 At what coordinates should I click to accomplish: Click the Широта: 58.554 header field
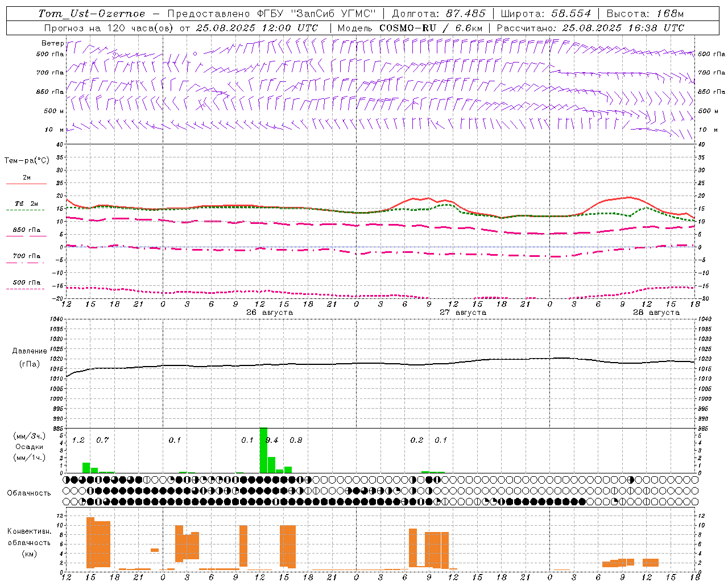(x=545, y=14)
